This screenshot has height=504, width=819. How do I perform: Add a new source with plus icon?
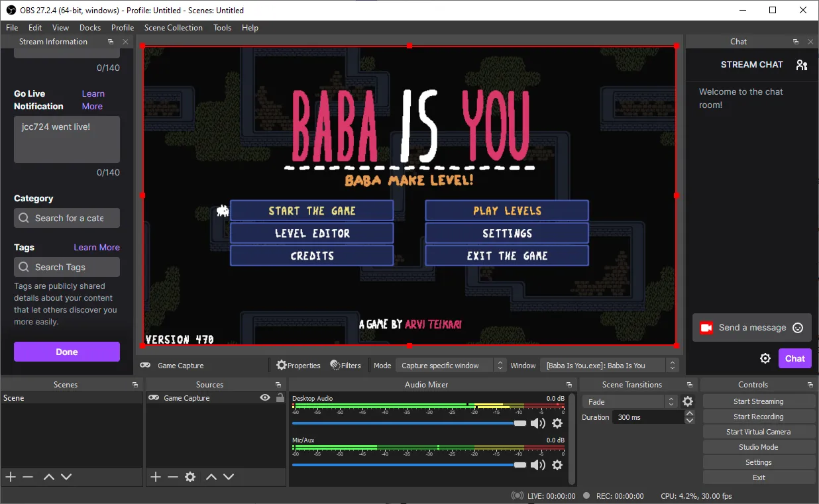156,477
